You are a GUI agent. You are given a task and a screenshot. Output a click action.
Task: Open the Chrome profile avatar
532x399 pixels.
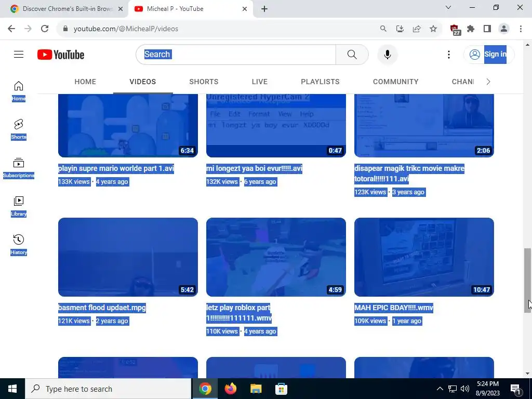pyautogui.click(x=504, y=29)
